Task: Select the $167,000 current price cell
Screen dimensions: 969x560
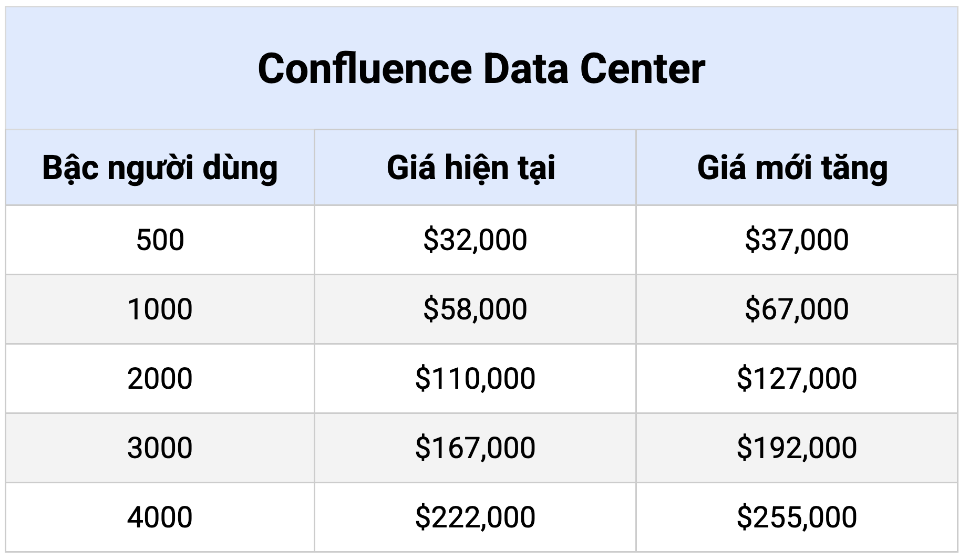Action: point(475,448)
